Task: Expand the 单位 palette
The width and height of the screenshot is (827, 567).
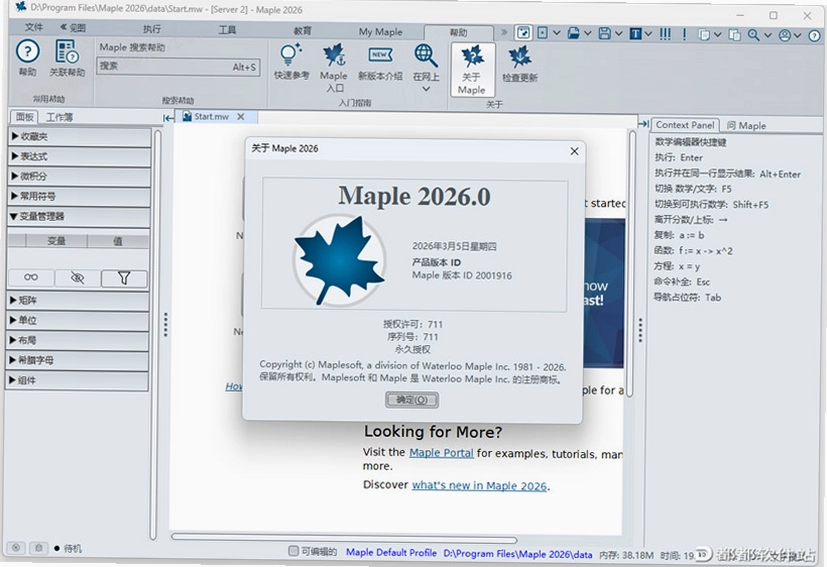Action: pos(78,320)
